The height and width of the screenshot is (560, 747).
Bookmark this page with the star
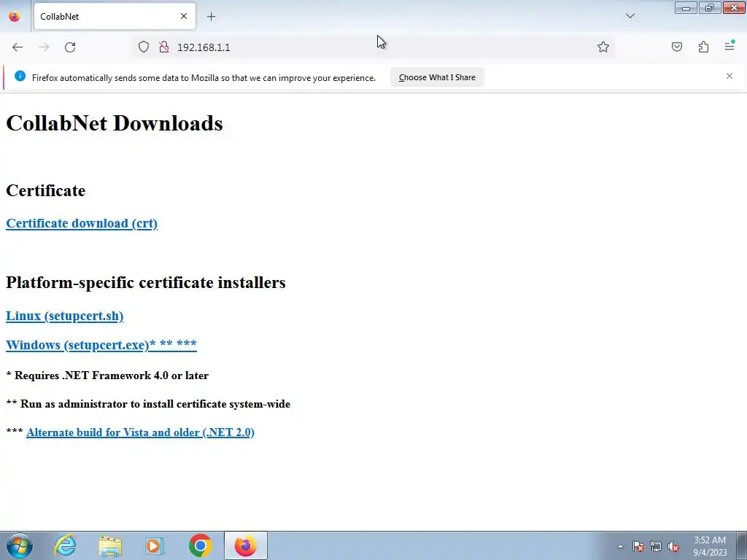coord(603,47)
